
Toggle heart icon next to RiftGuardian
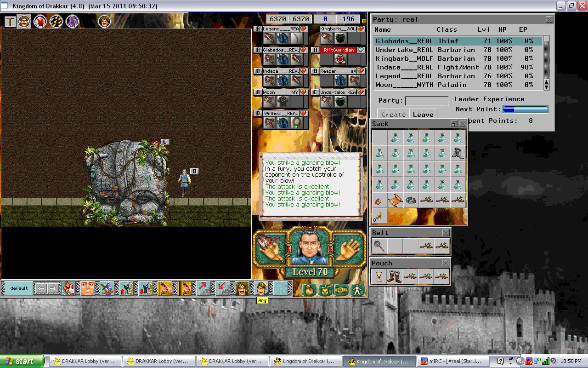point(361,50)
